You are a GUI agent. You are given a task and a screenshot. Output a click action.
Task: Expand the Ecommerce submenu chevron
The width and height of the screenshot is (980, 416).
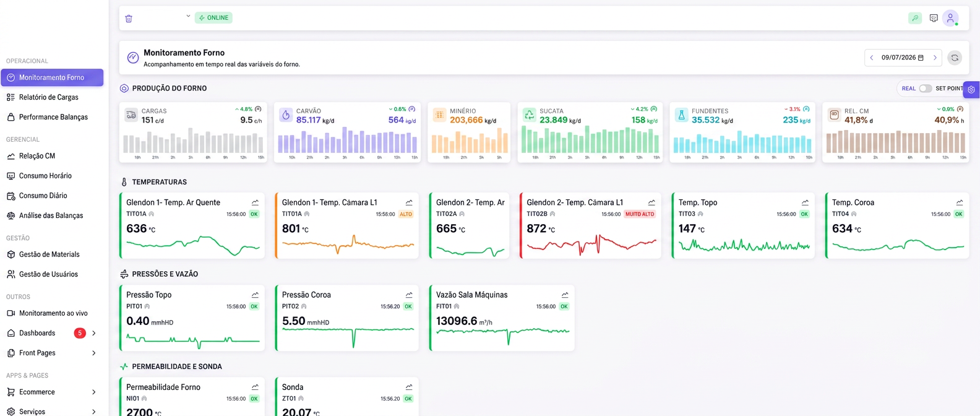coord(94,392)
